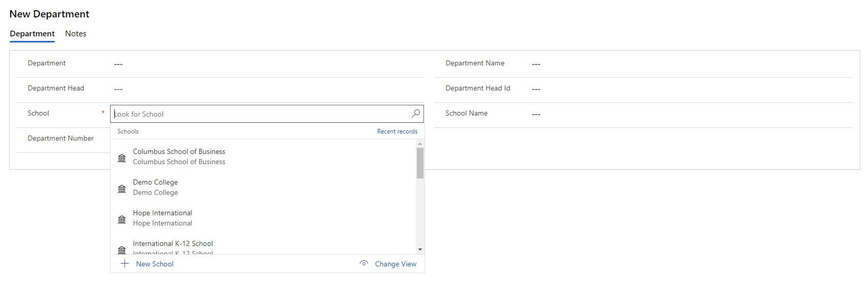Image resolution: width=868 pixels, height=293 pixels.
Task: Click the Schools header in dropdown
Action: pos(128,131)
